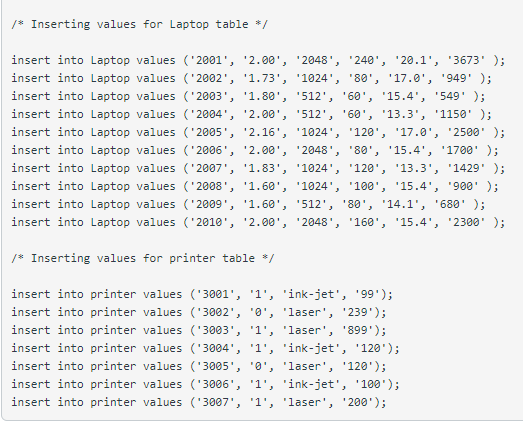Image resolution: width=523 pixels, height=423 pixels.
Task: Click the printer model '3001' value
Action: click(215, 295)
